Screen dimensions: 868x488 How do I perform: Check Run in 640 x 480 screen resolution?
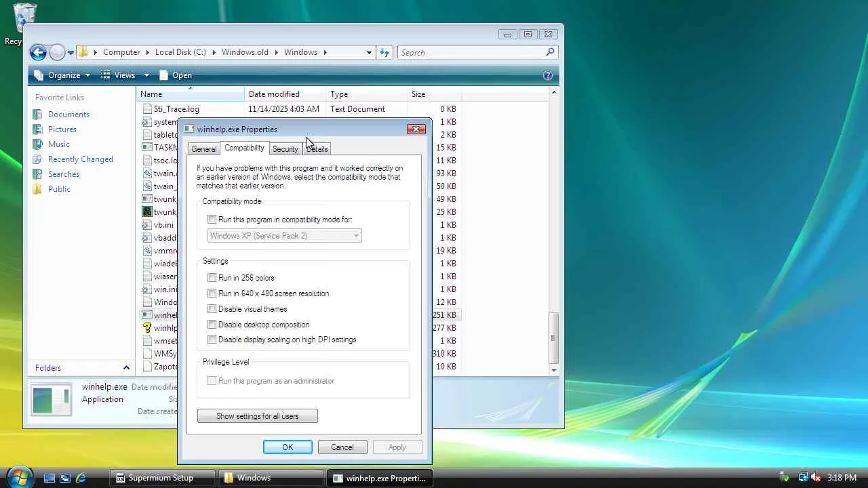[x=212, y=293]
